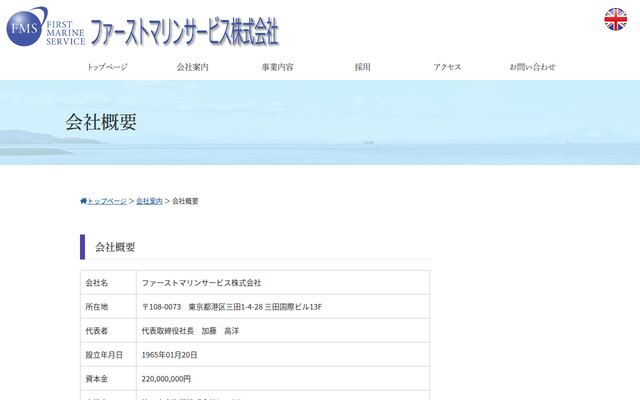Viewport: 640px width, 400px height.
Task: Click the 1965年01月20日 date cell
Action: tap(283, 355)
